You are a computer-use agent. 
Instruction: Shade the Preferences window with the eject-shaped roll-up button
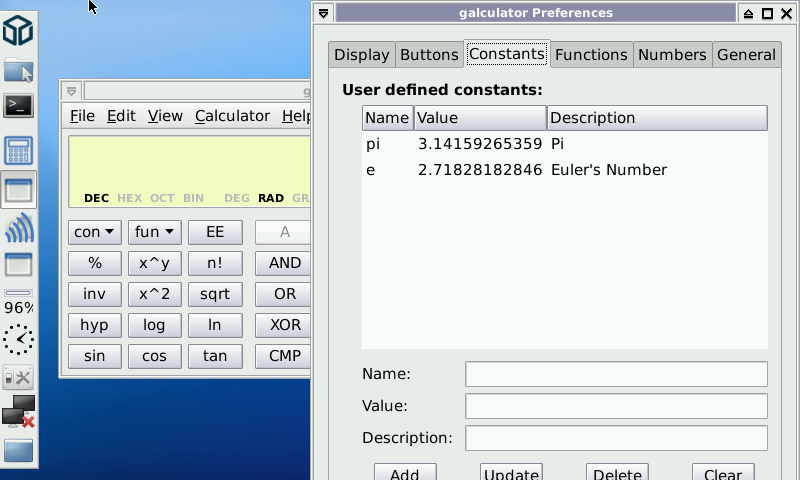pyautogui.click(x=748, y=14)
